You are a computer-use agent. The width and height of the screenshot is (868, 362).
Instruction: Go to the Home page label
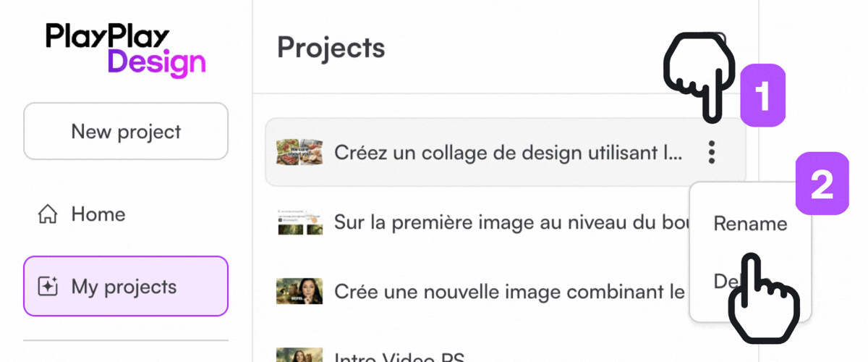click(98, 214)
